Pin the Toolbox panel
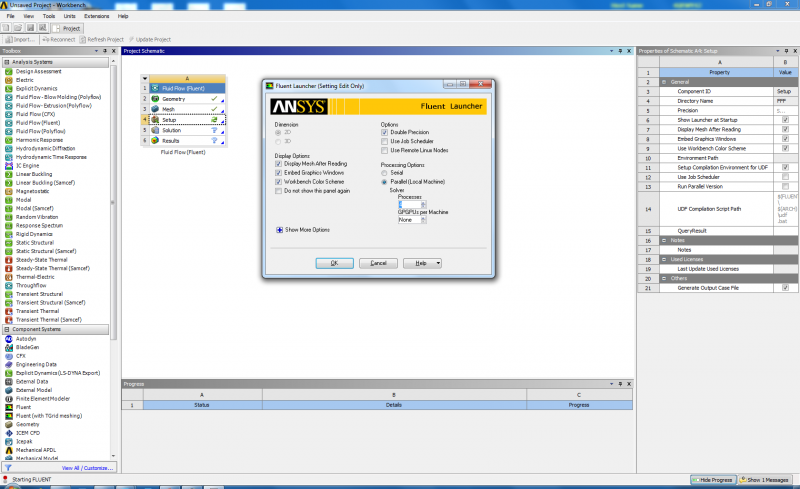This screenshot has height=489, width=800. [x=105, y=51]
